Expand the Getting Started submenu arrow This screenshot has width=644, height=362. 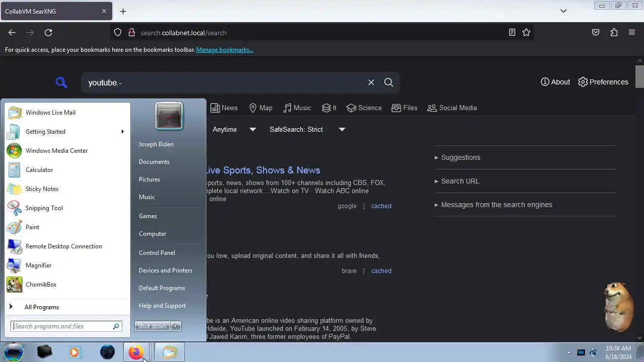[122, 131]
